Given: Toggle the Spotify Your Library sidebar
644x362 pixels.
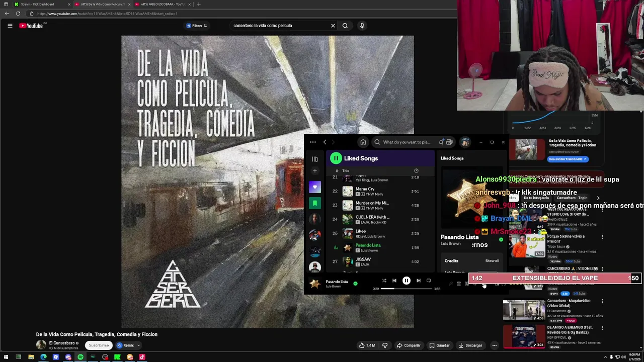Looking at the screenshot, I should (315, 159).
